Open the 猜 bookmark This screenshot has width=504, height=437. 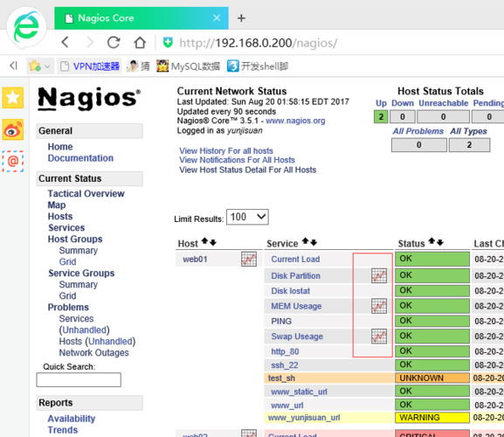point(138,66)
